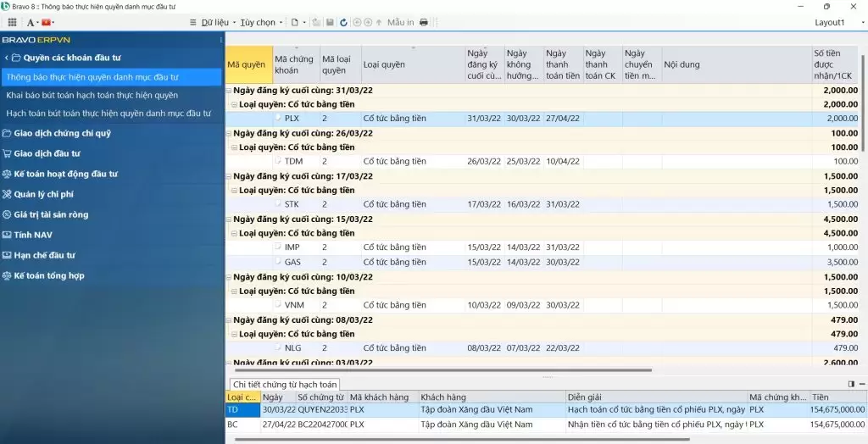
Task: Click the new document icon
Action: (x=294, y=22)
